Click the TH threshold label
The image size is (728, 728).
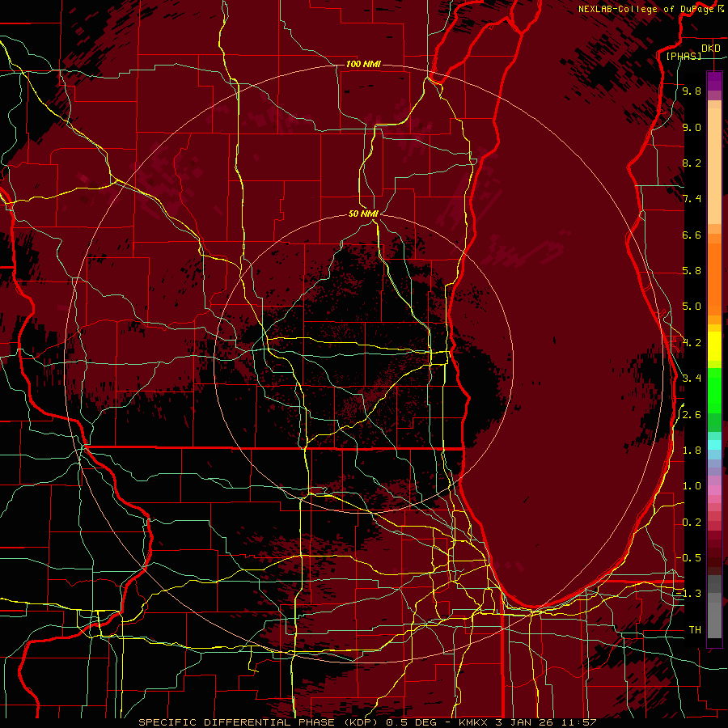click(x=695, y=630)
